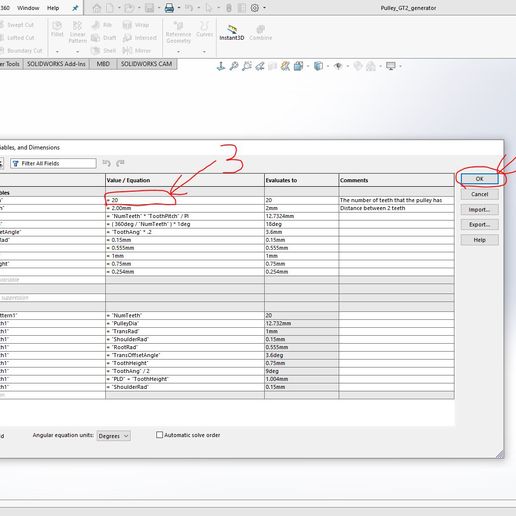
Task: Open the Angular equation units dropdown
Action: 114,436
